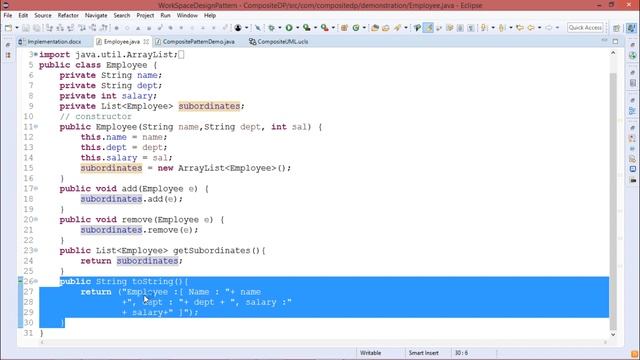The width and height of the screenshot is (640, 360).
Task: Open the Next Annotation dropdown arrow
Action: tap(493, 28)
